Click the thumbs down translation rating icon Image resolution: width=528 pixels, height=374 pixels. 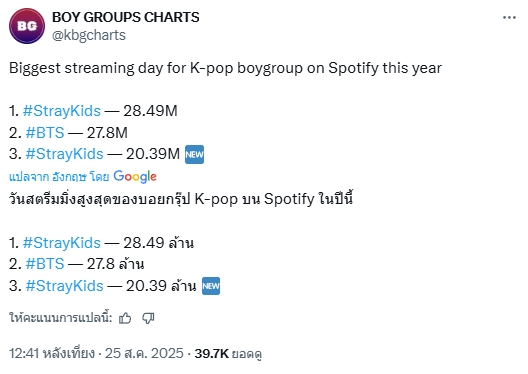point(148,318)
